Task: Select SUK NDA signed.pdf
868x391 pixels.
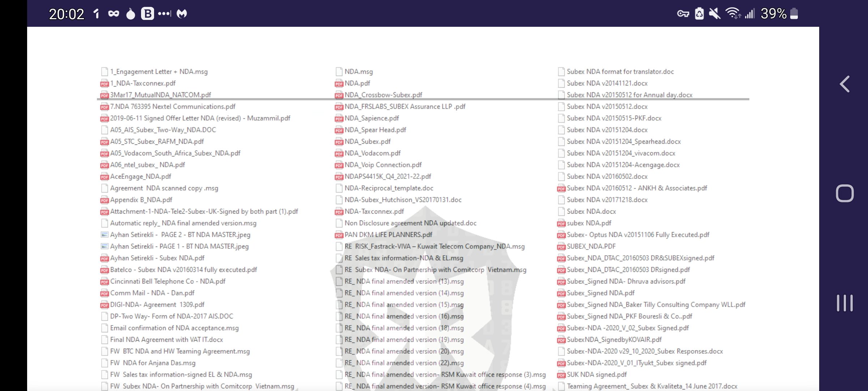Action: [x=596, y=375]
